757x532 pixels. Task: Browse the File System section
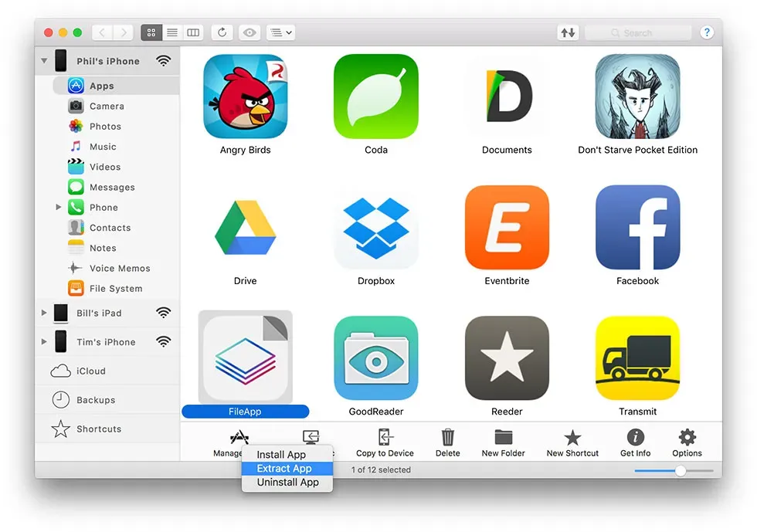pos(117,288)
